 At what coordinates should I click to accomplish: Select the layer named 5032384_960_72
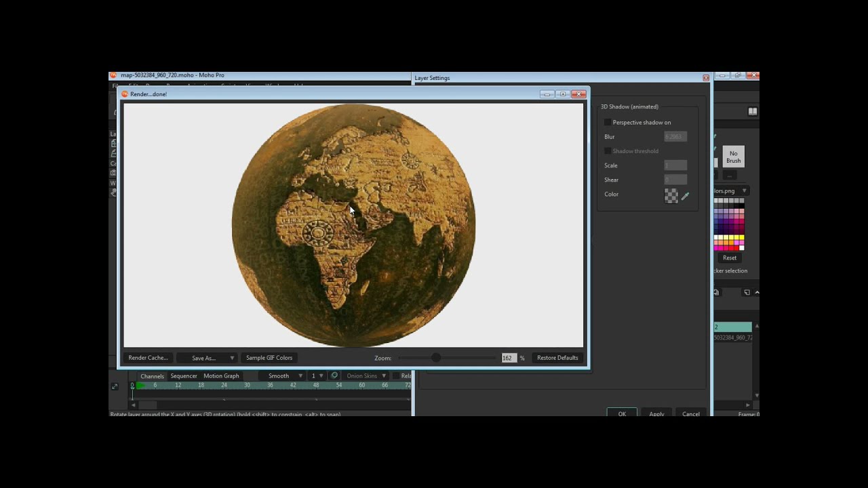coord(732,338)
